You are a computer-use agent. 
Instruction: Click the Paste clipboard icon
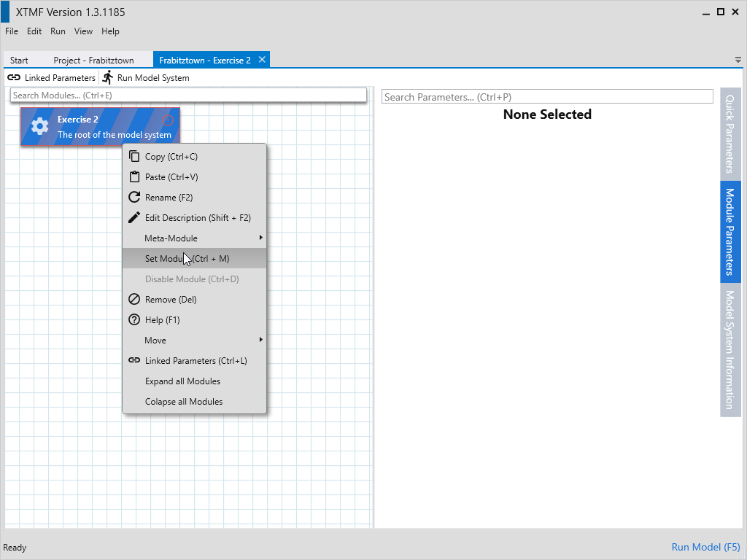133,177
